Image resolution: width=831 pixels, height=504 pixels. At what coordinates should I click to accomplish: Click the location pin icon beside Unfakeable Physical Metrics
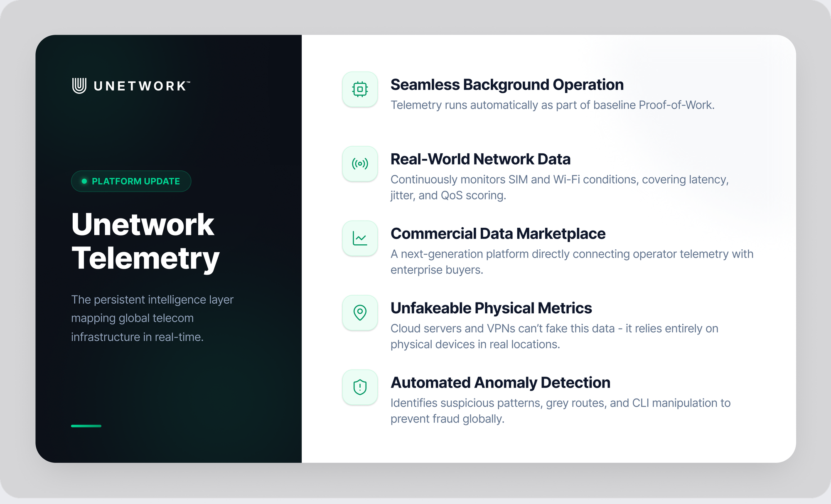(x=360, y=312)
